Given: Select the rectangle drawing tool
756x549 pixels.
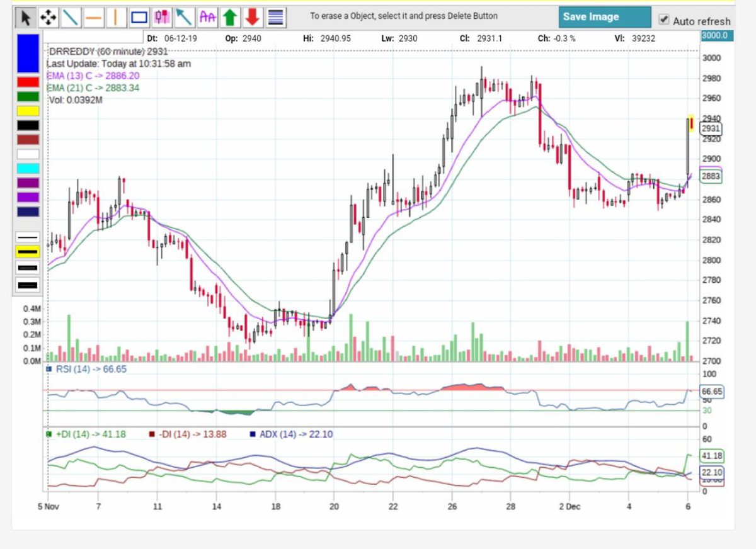Looking at the screenshot, I should [139, 18].
